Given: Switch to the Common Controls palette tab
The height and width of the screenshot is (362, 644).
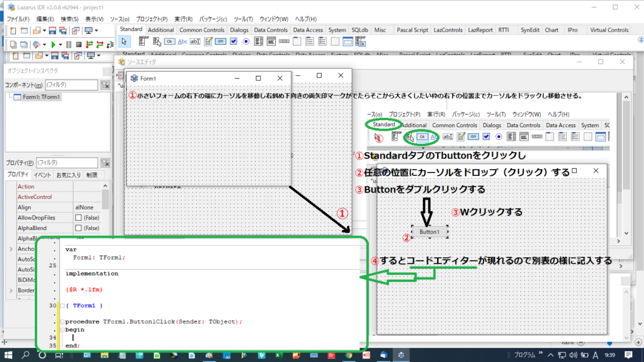Looking at the screenshot, I should point(202,30).
